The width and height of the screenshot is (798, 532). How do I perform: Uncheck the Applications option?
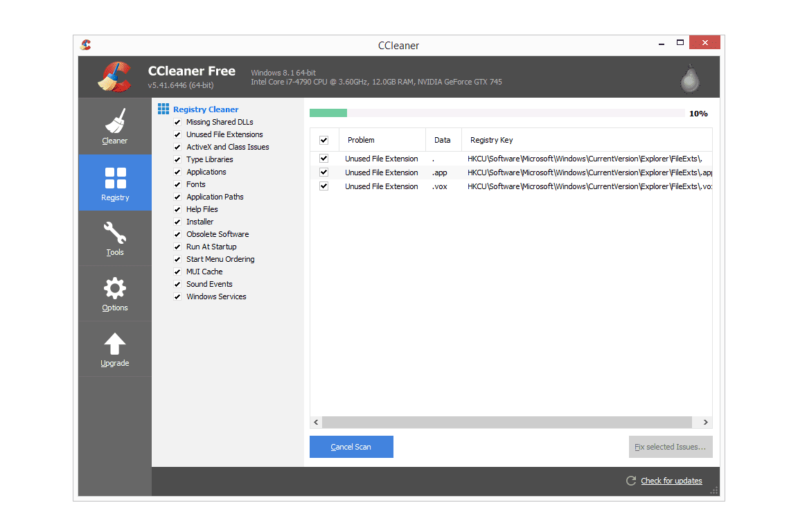click(x=177, y=172)
